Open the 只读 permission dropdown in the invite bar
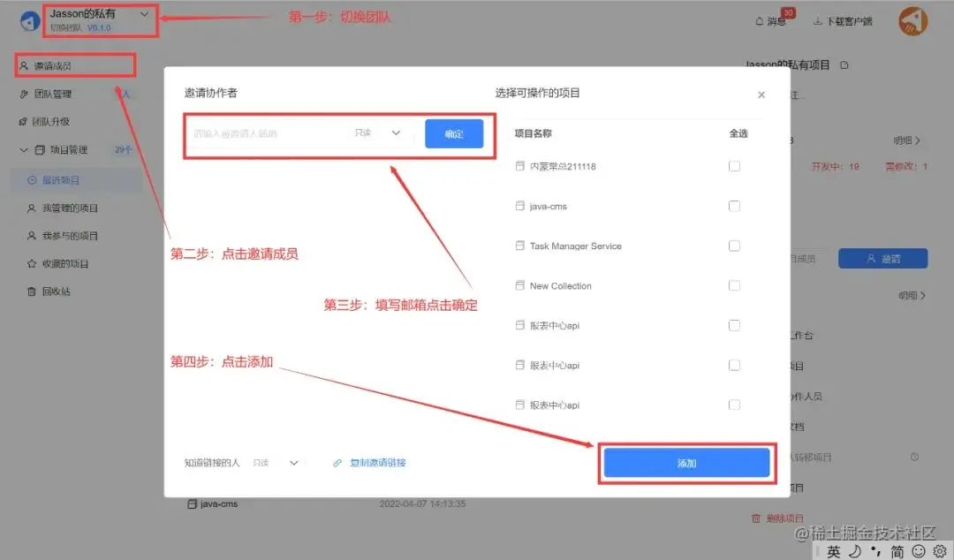The image size is (954, 560). click(377, 132)
